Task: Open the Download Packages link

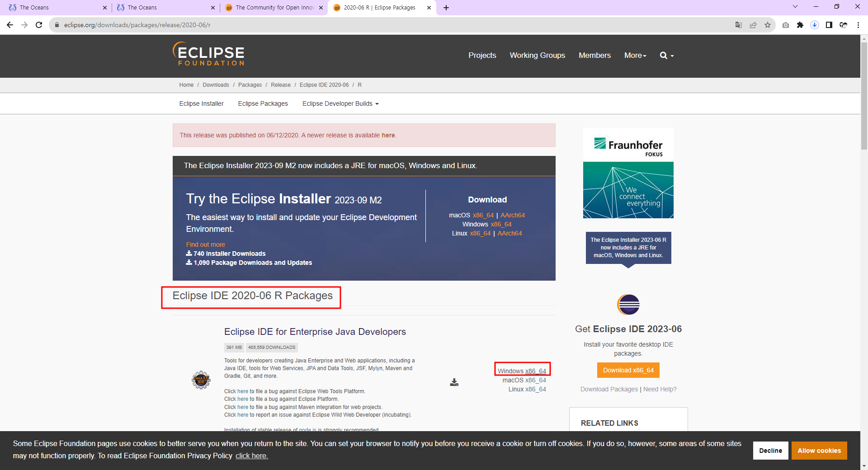Action: coord(609,389)
